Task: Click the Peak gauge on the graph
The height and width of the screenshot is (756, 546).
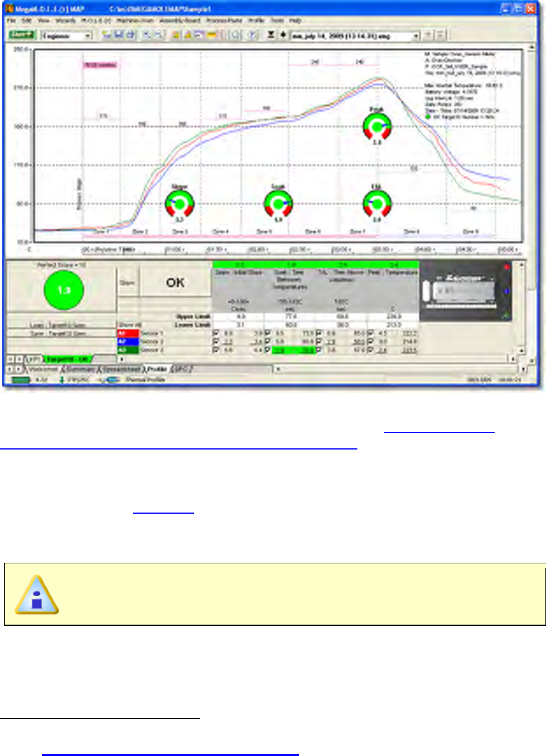Action: pos(377,126)
